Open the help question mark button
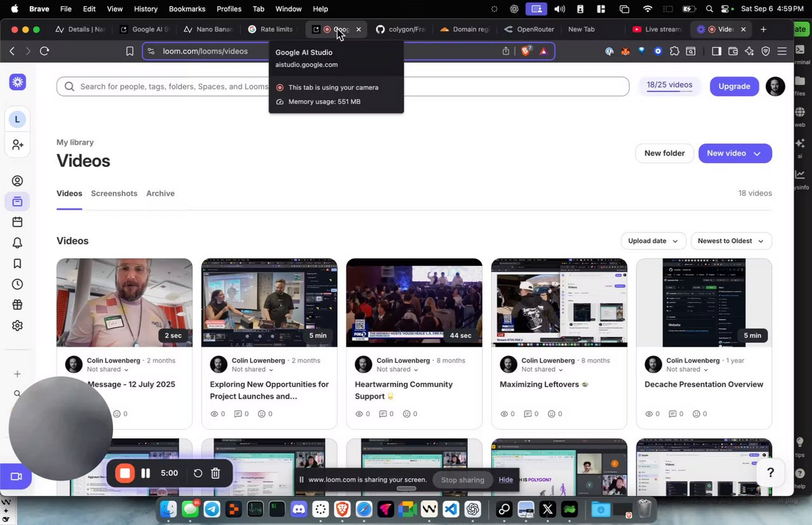812x525 pixels. coord(770,472)
